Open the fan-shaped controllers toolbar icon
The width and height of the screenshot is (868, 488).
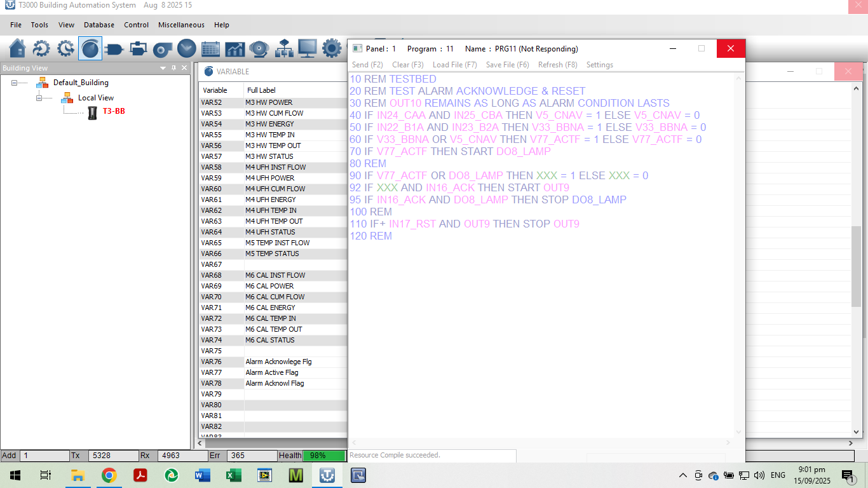pyautogui.click(x=163, y=48)
